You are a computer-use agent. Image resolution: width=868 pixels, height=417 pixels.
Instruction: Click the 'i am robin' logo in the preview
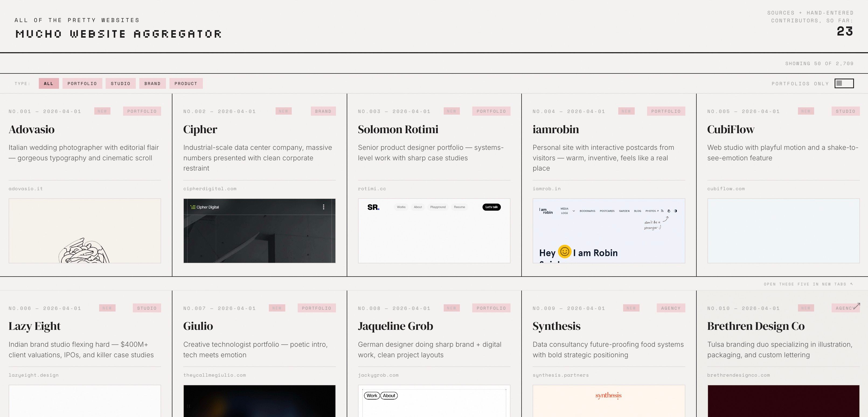pyautogui.click(x=546, y=211)
